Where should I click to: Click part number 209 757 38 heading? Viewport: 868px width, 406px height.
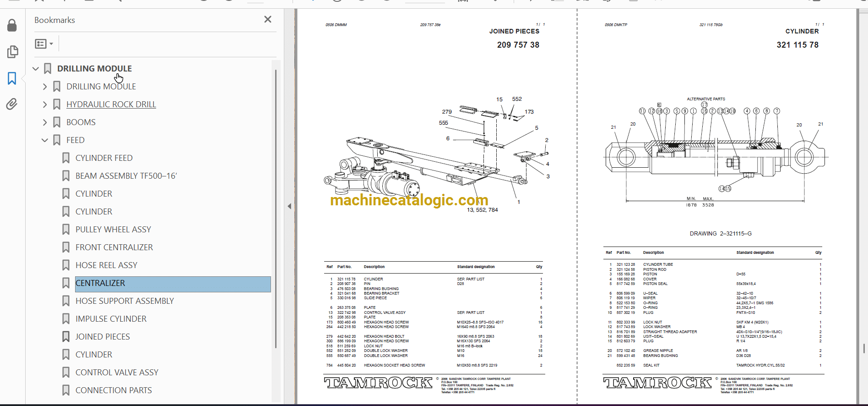[x=518, y=45]
